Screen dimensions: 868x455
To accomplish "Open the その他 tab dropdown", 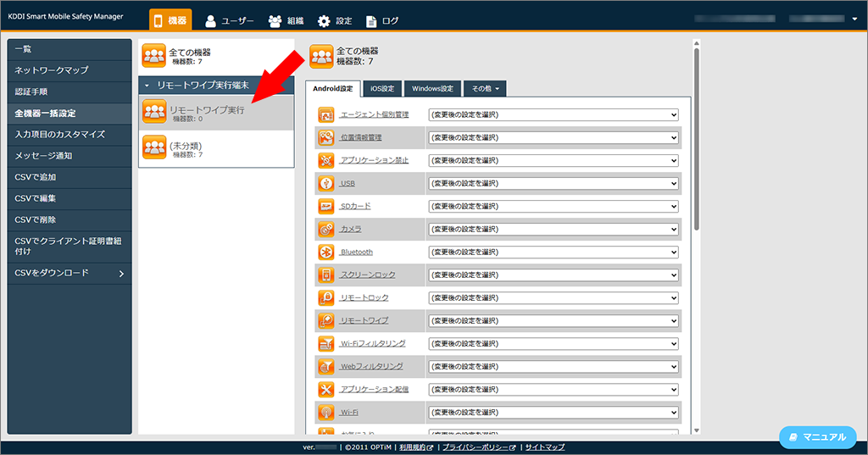I will pyautogui.click(x=485, y=89).
